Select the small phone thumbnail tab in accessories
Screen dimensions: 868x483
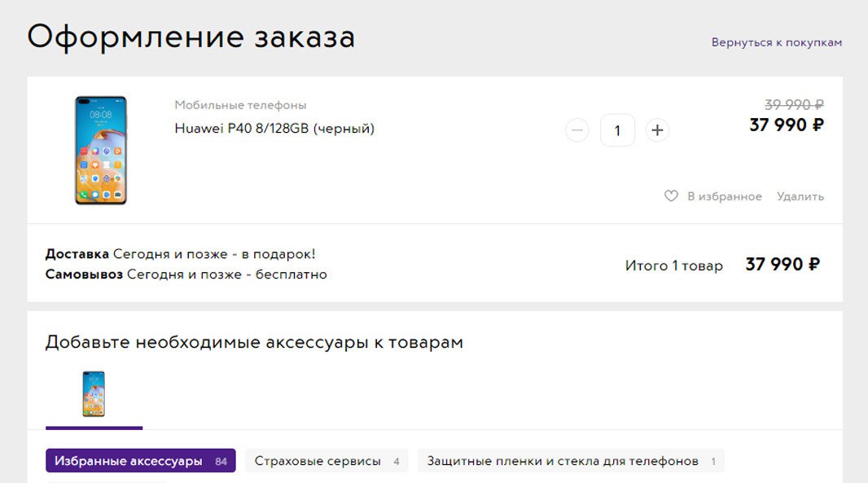point(94,394)
